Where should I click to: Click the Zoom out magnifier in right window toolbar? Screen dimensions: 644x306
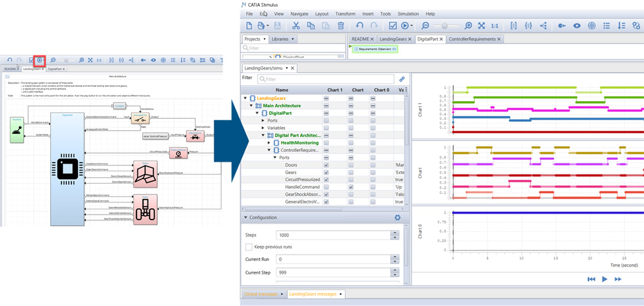click(425, 26)
